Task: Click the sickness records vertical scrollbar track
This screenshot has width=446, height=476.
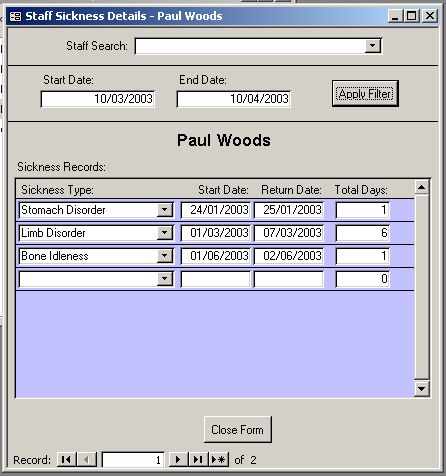Action: (422, 287)
